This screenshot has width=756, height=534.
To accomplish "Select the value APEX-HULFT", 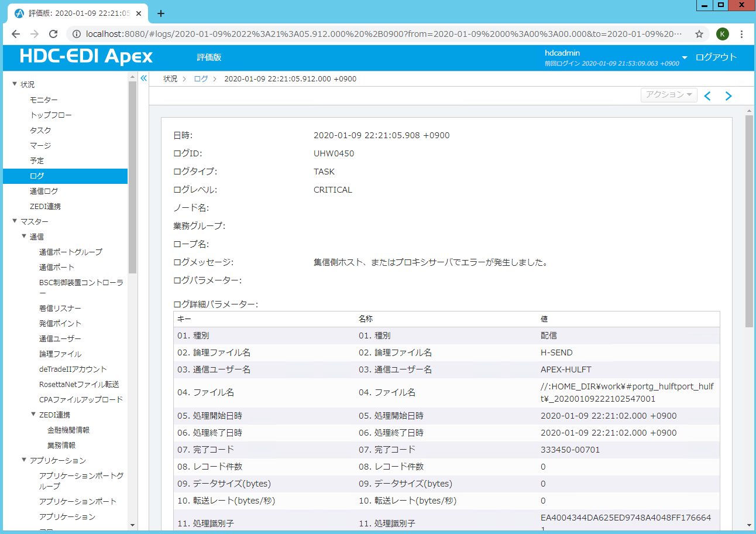I will [566, 369].
